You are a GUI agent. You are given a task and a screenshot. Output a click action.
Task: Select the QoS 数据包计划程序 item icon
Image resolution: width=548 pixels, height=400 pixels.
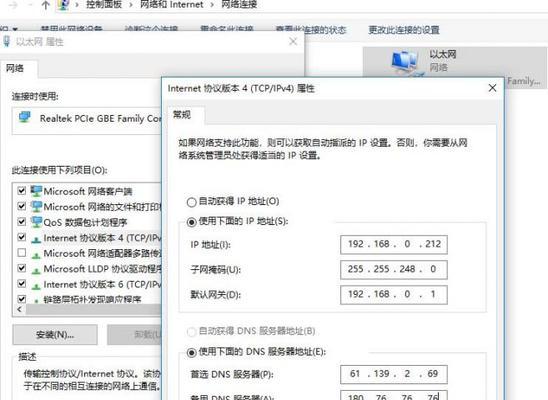36,221
